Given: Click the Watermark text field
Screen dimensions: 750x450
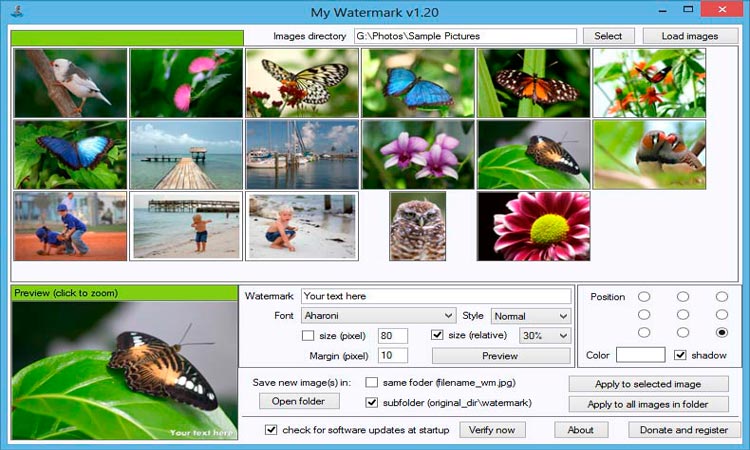Looking at the screenshot, I should (436, 296).
